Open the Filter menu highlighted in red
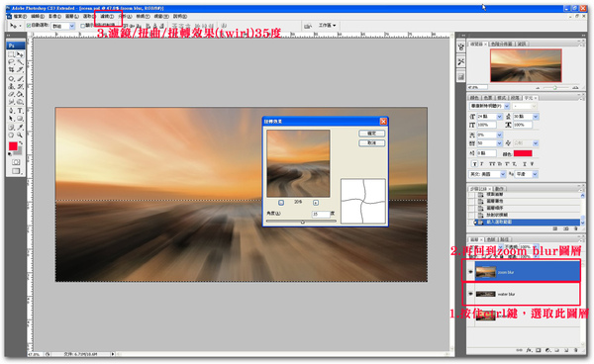594x364 pixels. [107, 17]
